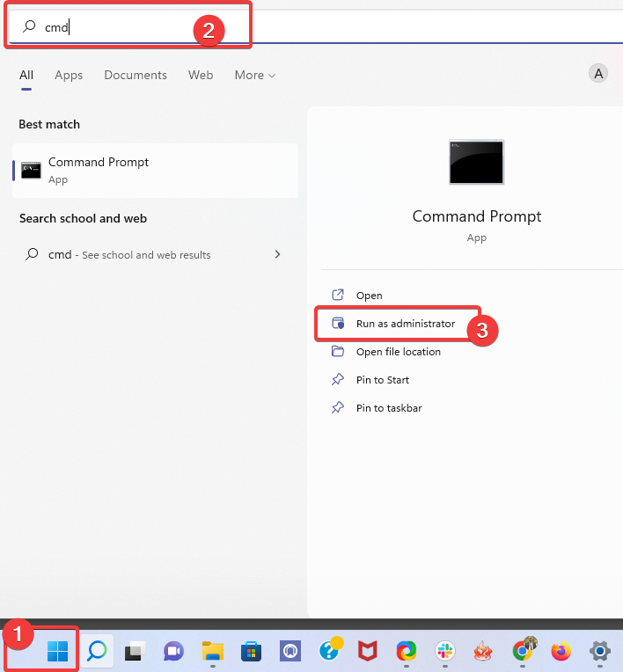Open Microsoft Edge from taskbar

(406, 652)
